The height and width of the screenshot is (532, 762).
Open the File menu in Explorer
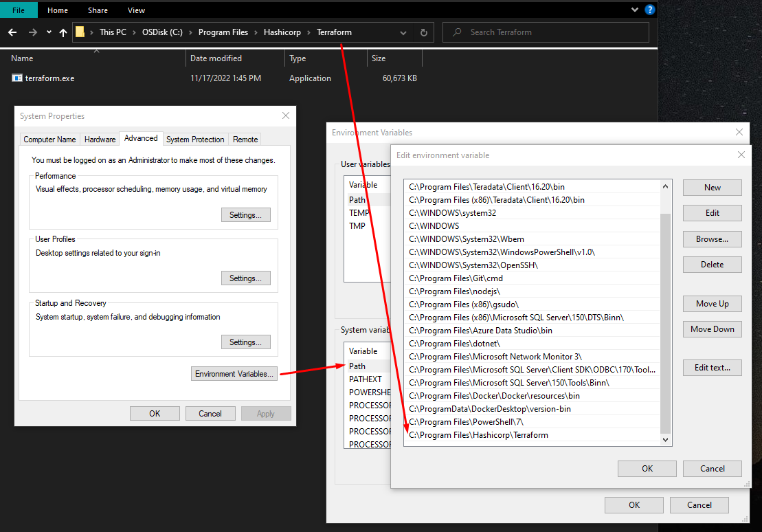coord(19,10)
